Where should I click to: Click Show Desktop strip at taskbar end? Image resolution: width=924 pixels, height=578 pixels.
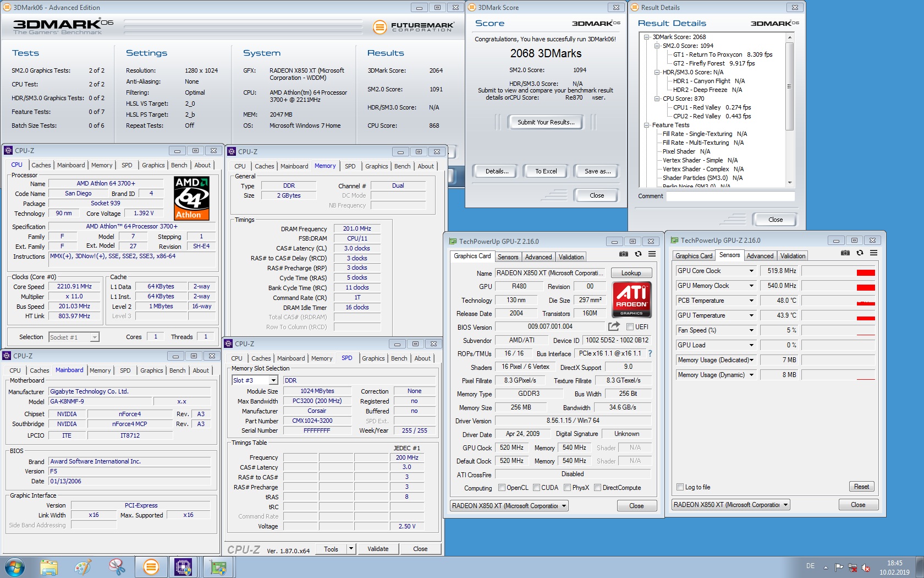coord(920,567)
